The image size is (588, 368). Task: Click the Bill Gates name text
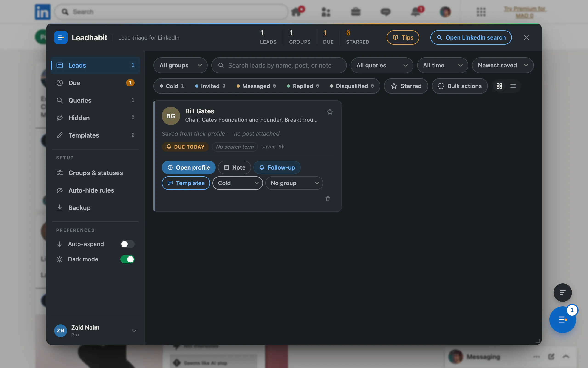[x=199, y=111]
